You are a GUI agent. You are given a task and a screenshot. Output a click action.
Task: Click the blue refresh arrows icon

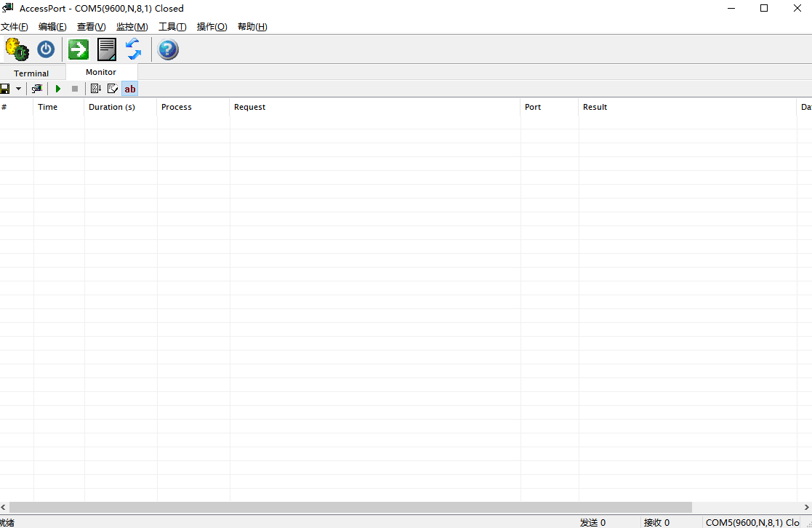coord(134,49)
